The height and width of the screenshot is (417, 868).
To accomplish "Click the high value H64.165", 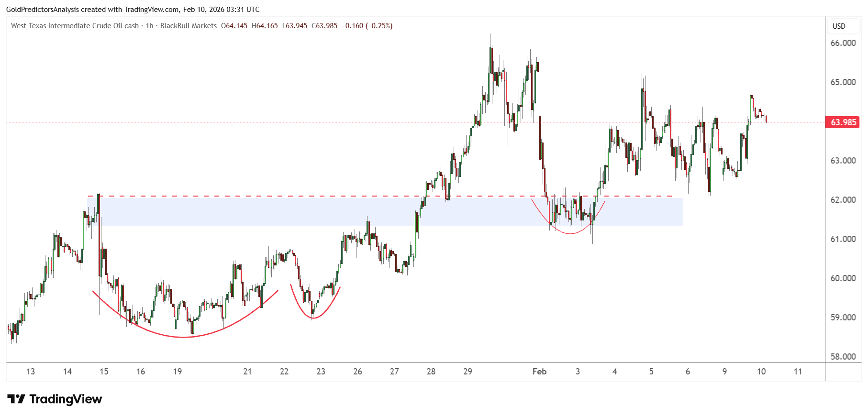I will (265, 26).
